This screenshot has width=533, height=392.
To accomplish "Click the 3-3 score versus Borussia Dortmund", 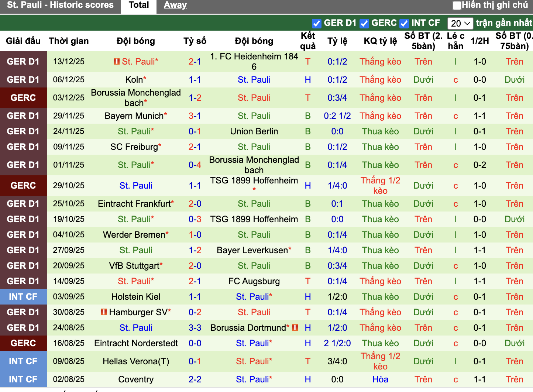I will click(x=195, y=328).
